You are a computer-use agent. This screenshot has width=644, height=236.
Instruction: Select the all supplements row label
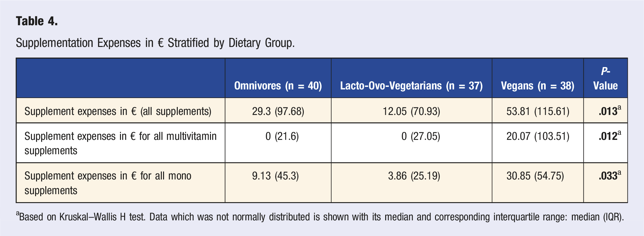point(118,111)
